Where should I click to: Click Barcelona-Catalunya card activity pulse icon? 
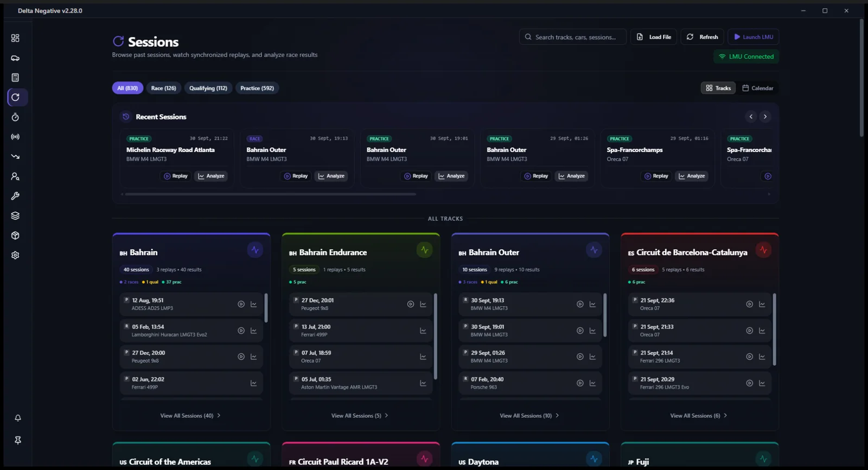coord(763,250)
